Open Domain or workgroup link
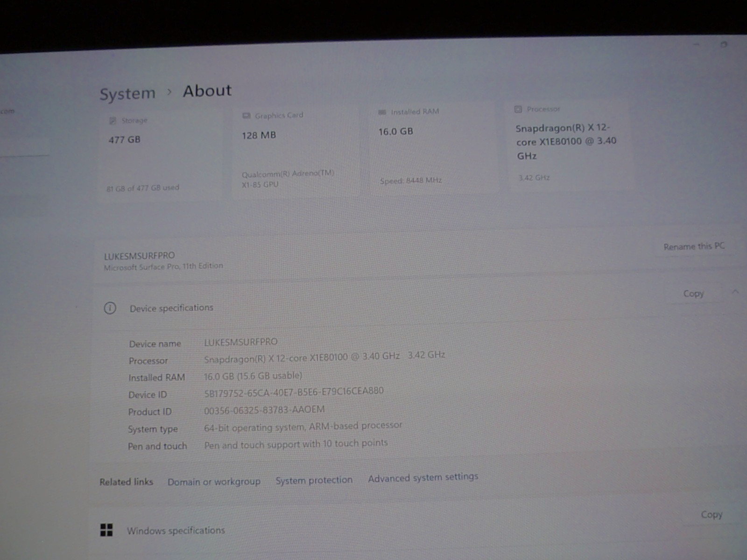Screen dimensions: 747x560 click(214, 482)
